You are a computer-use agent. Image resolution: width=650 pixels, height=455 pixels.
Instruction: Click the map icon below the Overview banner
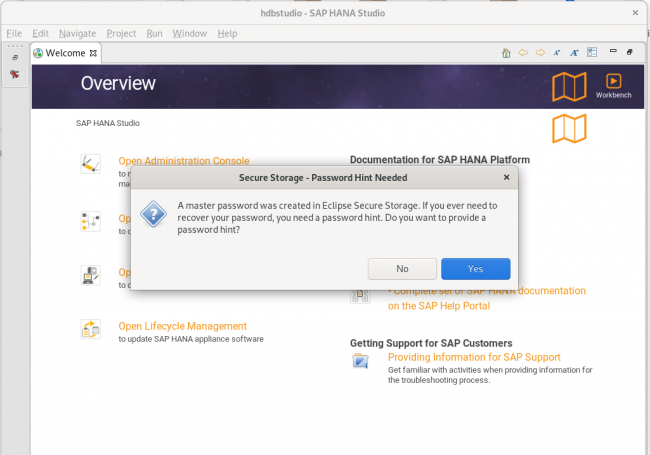pyautogui.click(x=569, y=128)
